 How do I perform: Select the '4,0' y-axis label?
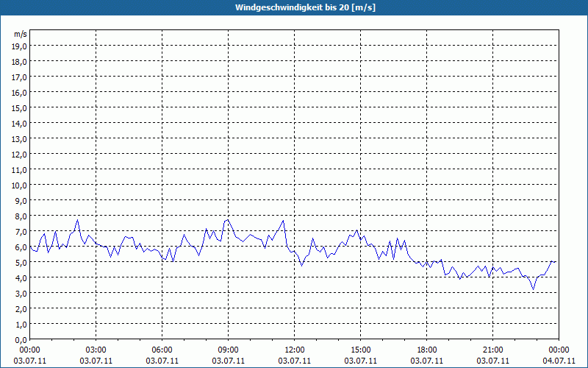(21, 278)
